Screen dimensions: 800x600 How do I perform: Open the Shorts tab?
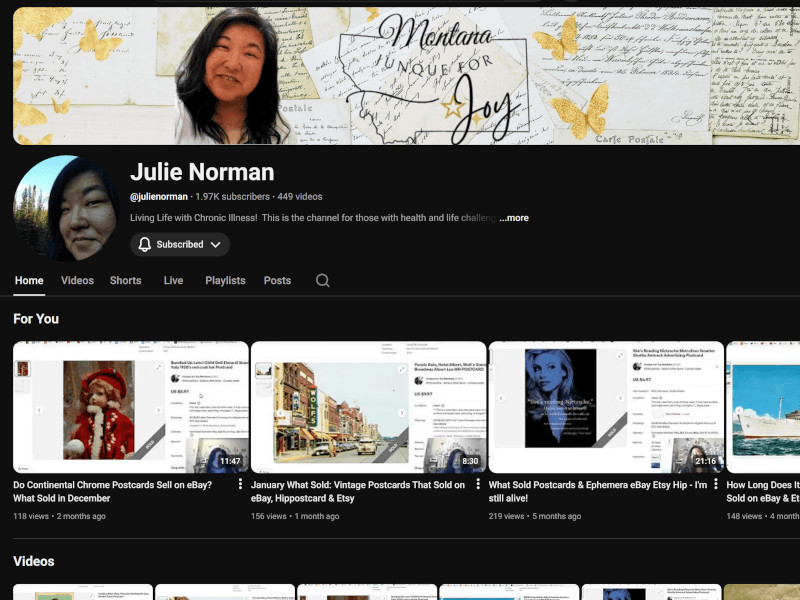[x=125, y=280]
